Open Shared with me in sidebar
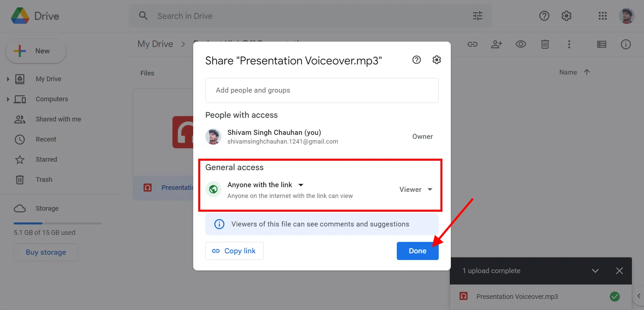This screenshot has width=644, height=310. tap(58, 119)
